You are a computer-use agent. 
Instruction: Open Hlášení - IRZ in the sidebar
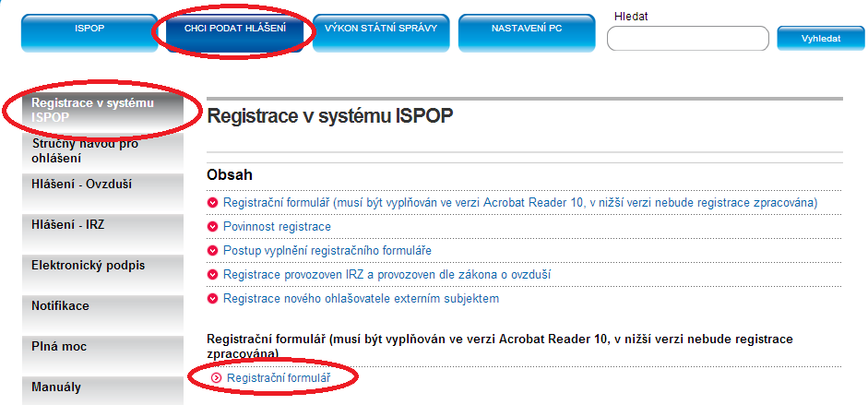tap(102, 232)
